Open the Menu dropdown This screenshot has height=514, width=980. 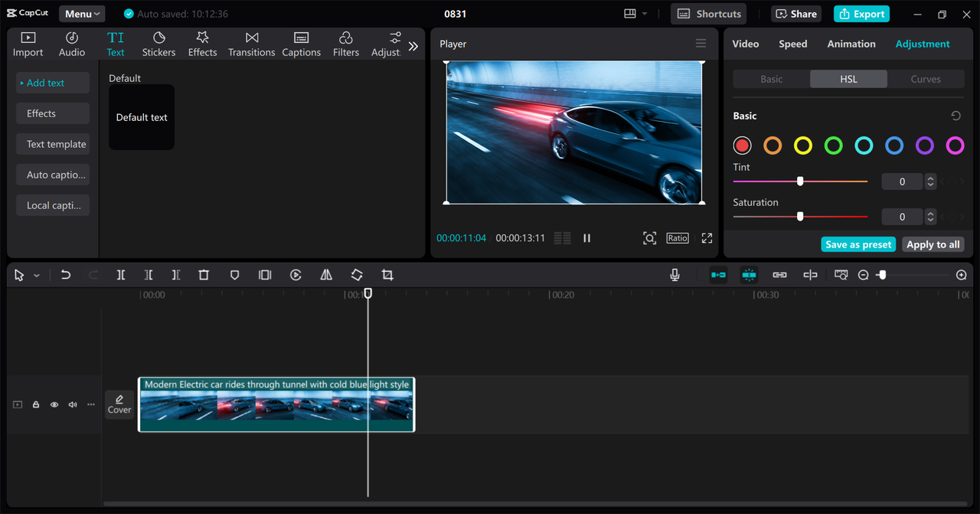click(x=82, y=14)
